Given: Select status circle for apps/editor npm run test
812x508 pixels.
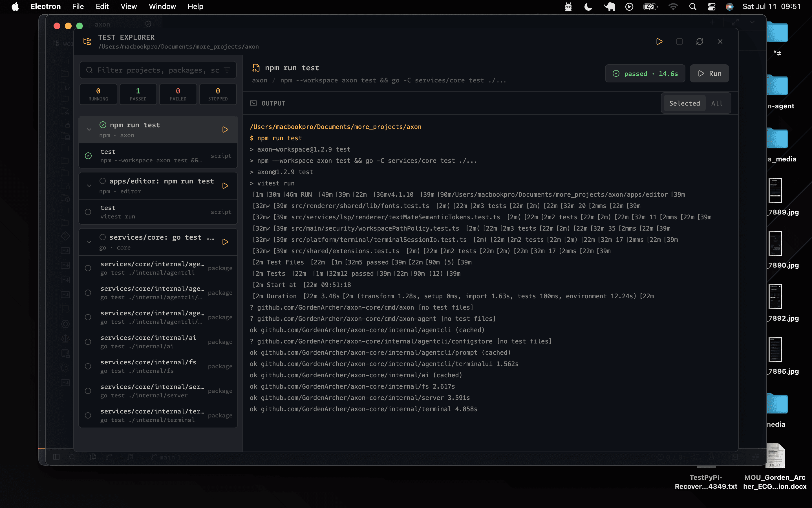Looking at the screenshot, I should 103,181.
